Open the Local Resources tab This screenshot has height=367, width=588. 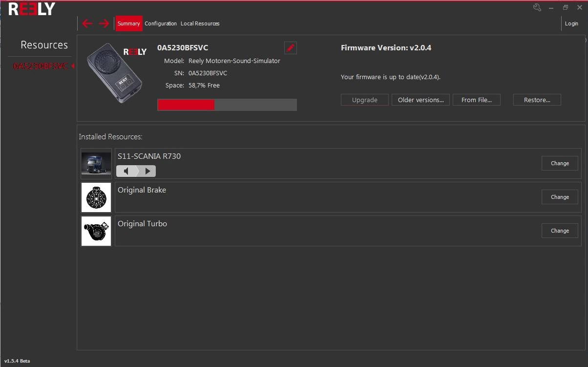point(200,23)
